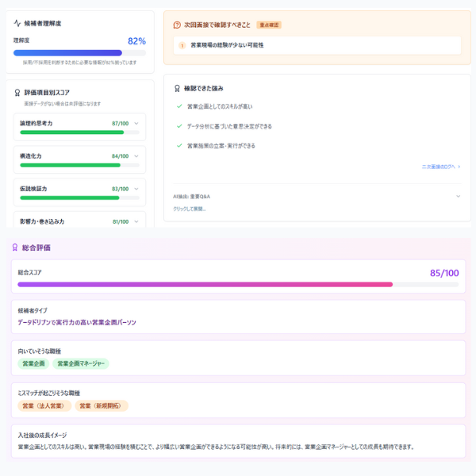The height and width of the screenshot is (476, 476).
Task: Click the 81/100 score value
Action: pyautogui.click(x=121, y=221)
